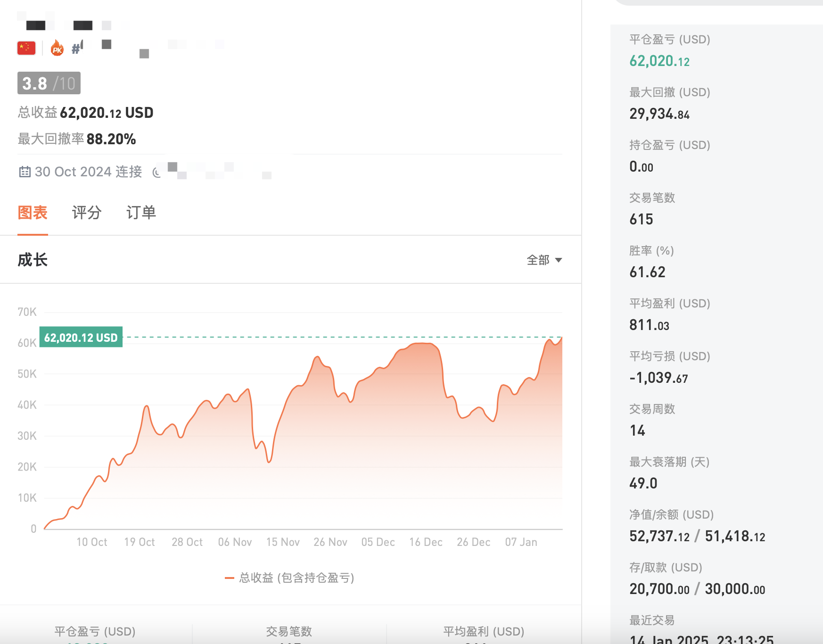Open the 评分 tab
Screen dimensions: 823x644
(87, 213)
